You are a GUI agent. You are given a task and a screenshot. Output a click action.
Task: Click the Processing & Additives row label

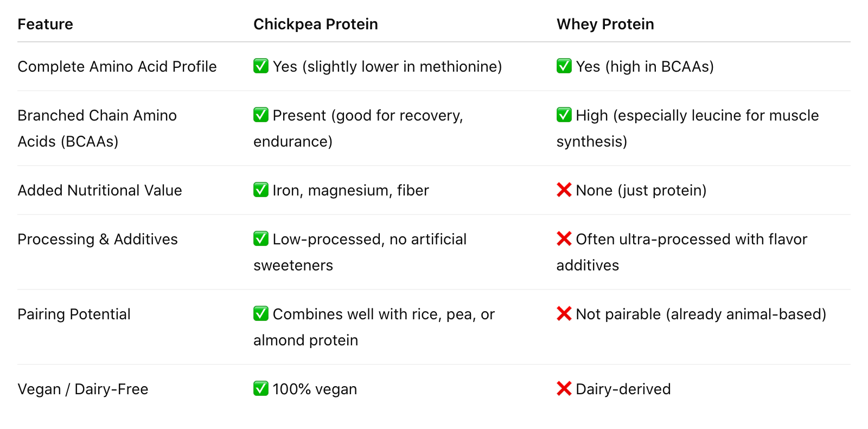click(x=98, y=239)
